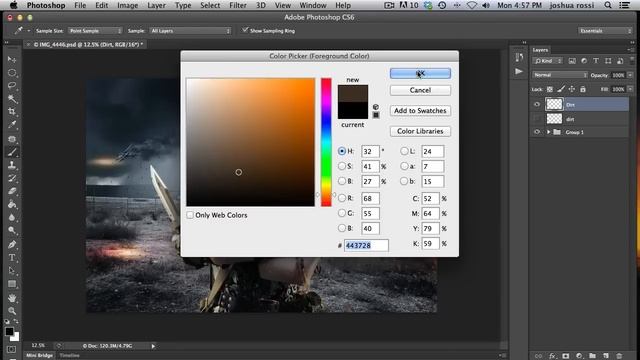Open the Essentials workspace dropdown
The height and width of the screenshot is (360, 640).
pyautogui.click(x=605, y=31)
